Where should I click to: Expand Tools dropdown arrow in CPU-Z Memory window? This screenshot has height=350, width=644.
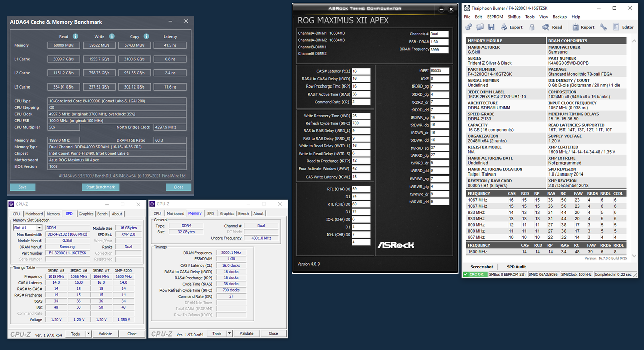[x=230, y=334]
